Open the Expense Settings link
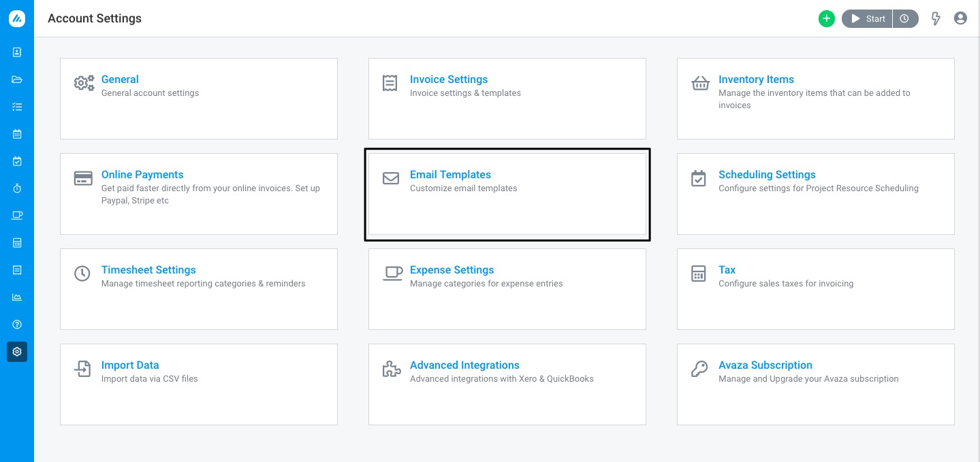Screen dimensions: 980x462 coord(452,270)
